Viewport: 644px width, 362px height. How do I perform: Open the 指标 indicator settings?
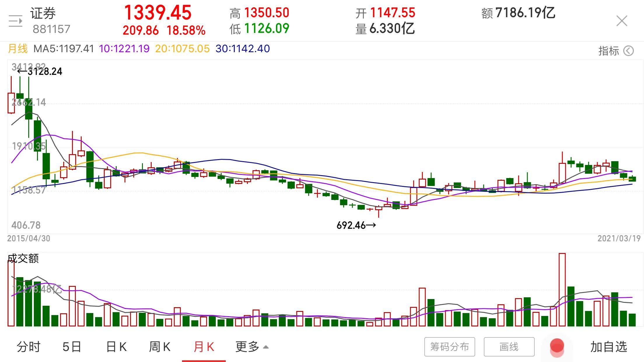click(x=608, y=51)
